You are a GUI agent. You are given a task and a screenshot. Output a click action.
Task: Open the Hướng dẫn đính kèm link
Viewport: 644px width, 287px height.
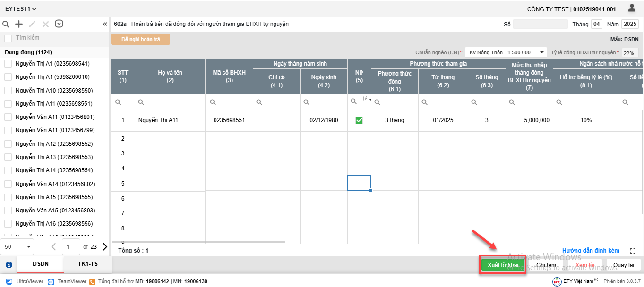[590, 251]
